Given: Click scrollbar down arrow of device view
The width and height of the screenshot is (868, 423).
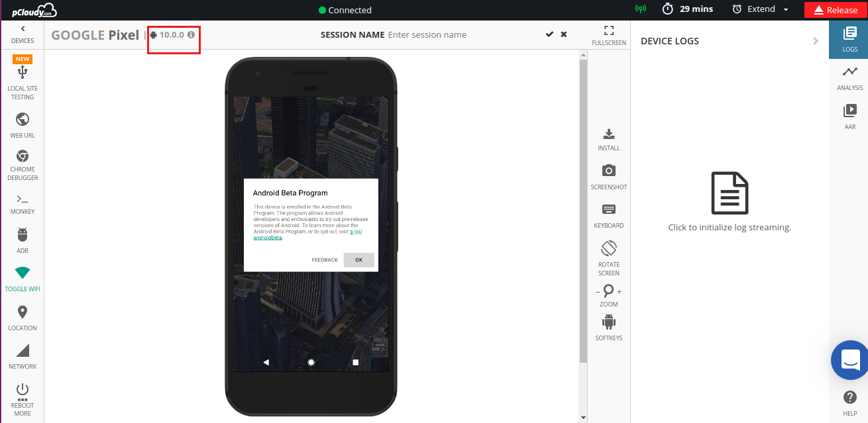Looking at the screenshot, I should pos(583,418).
